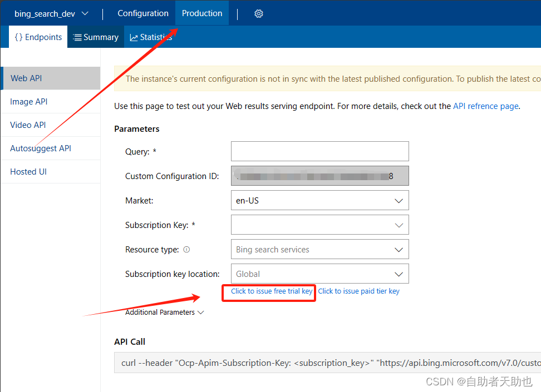Focus the Query input field
This screenshot has width=541, height=392.
click(320, 151)
